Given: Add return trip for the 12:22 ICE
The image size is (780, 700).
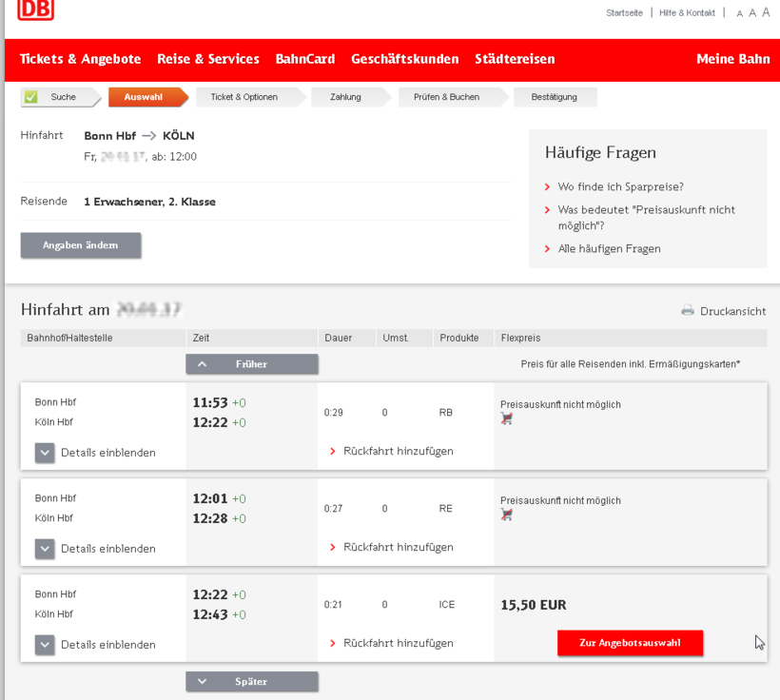Looking at the screenshot, I should point(398,643).
